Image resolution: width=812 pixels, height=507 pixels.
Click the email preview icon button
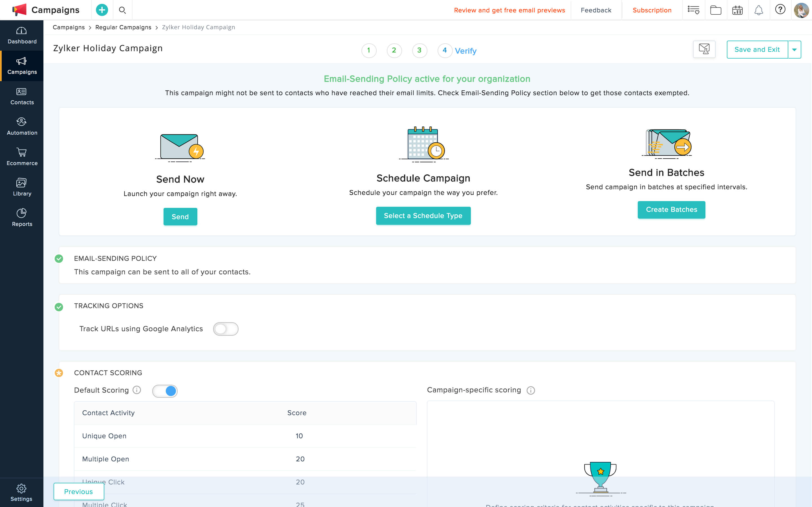pyautogui.click(x=704, y=49)
